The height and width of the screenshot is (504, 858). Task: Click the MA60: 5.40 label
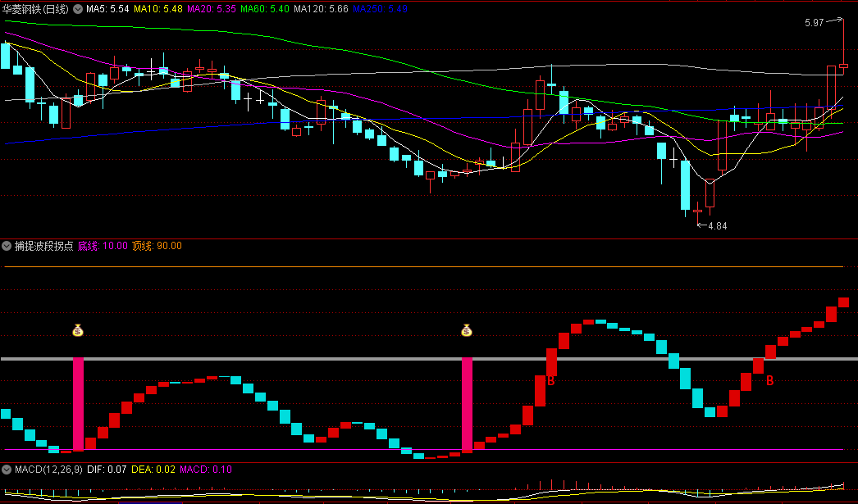(x=265, y=9)
